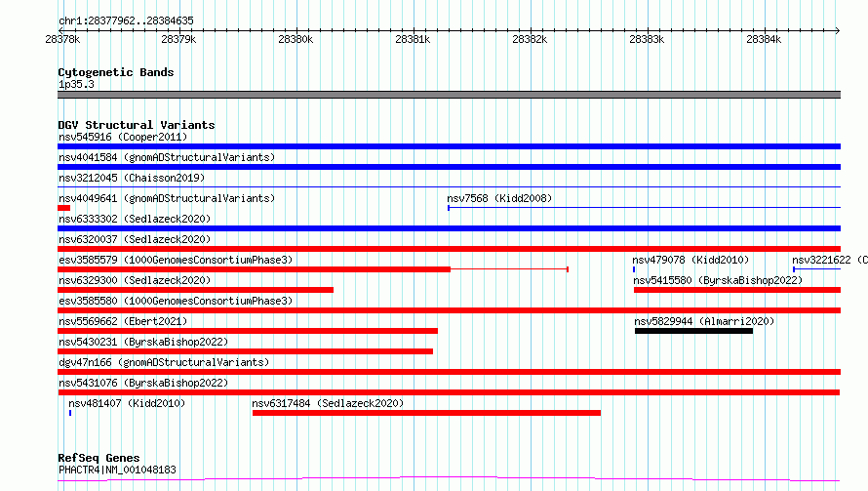
Task: Click the esv3585579 (1000GenomesConsortiumPhase3) label
Action: [176, 260]
